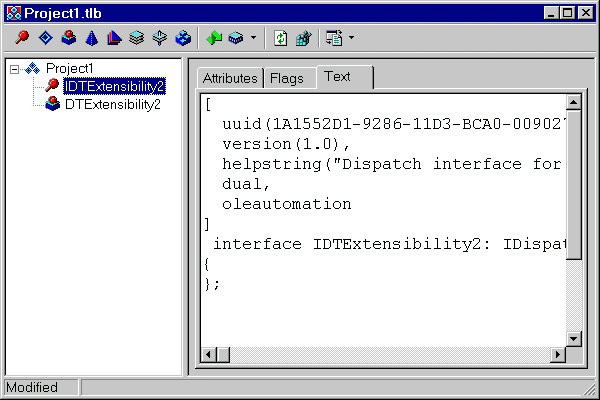Click the Refresh Implementation icon

click(x=281, y=39)
